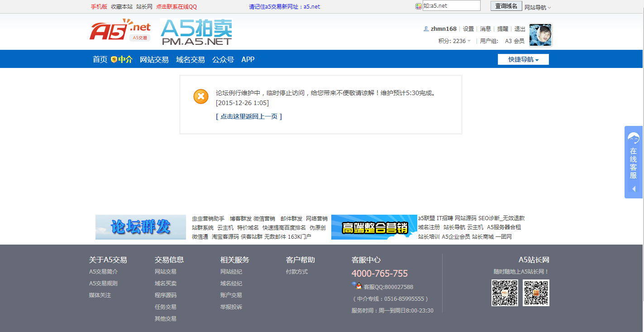Click the domain query input field

point(451,5)
